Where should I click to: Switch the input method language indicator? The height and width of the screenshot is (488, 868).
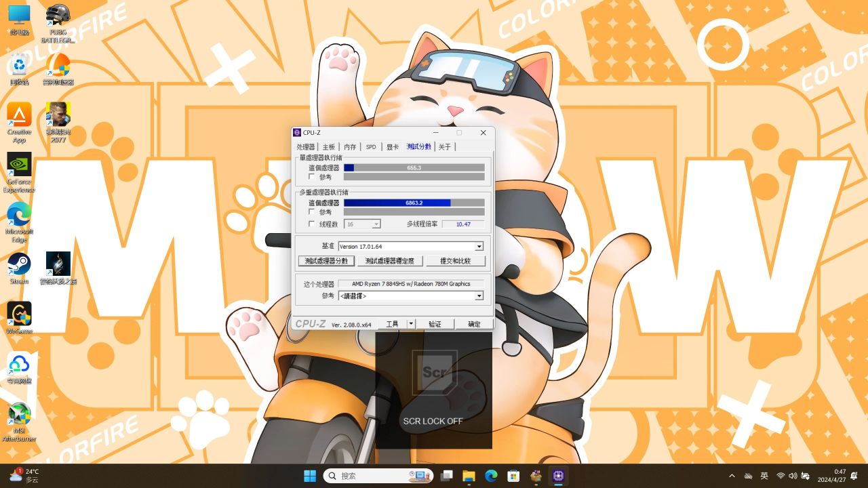764,476
